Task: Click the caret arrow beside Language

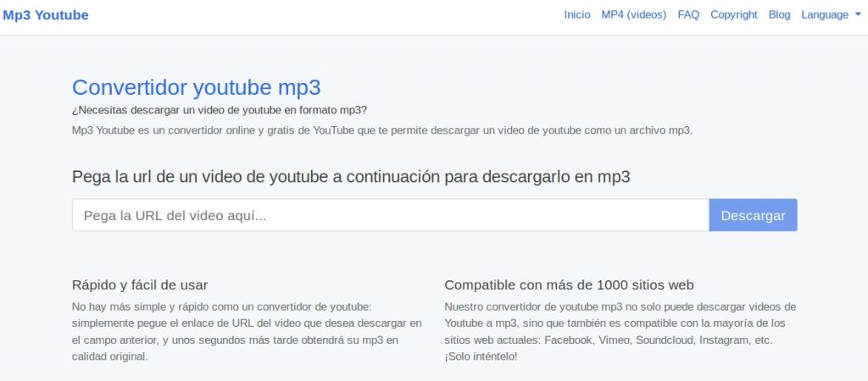Action: pos(858,15)
